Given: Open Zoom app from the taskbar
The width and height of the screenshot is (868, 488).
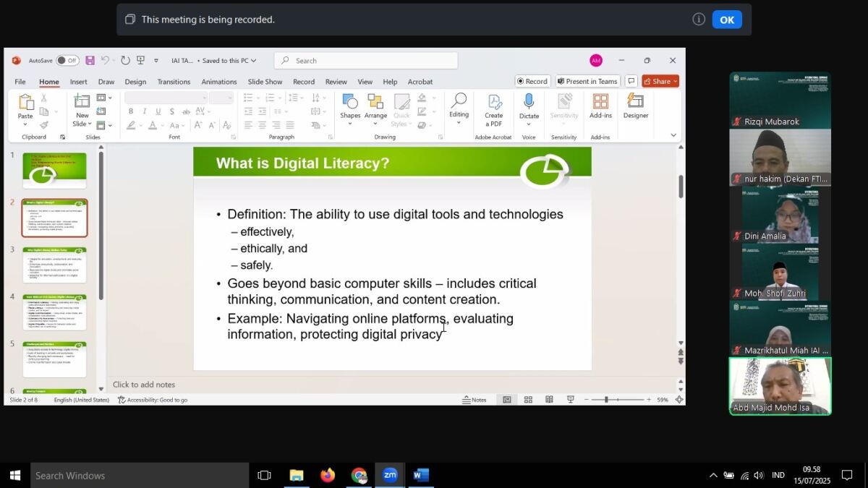Looking at the screenshot, I should [x=390, y=475].
